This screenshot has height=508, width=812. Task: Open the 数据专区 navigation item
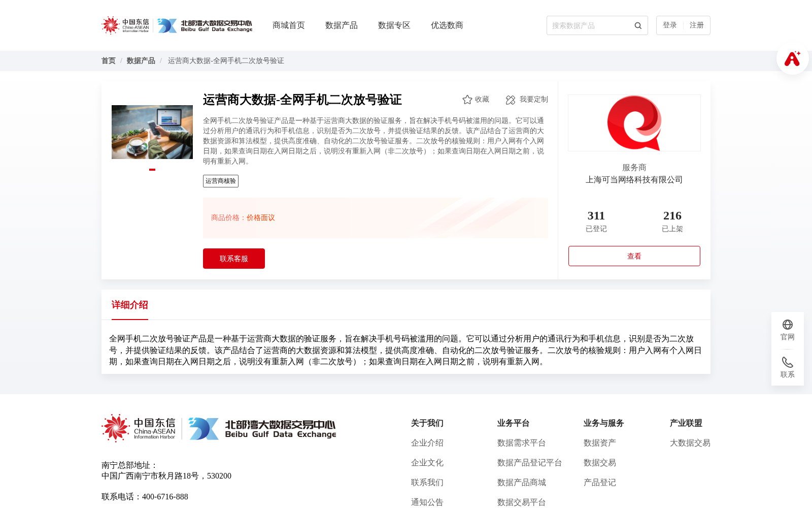click(394, 25)
